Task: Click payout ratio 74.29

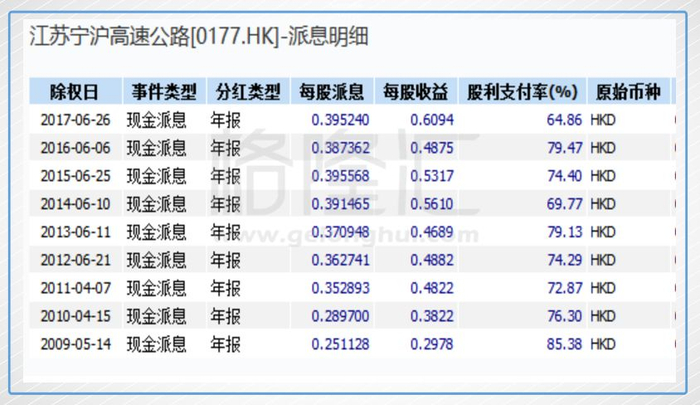Action: pos(565,260)
